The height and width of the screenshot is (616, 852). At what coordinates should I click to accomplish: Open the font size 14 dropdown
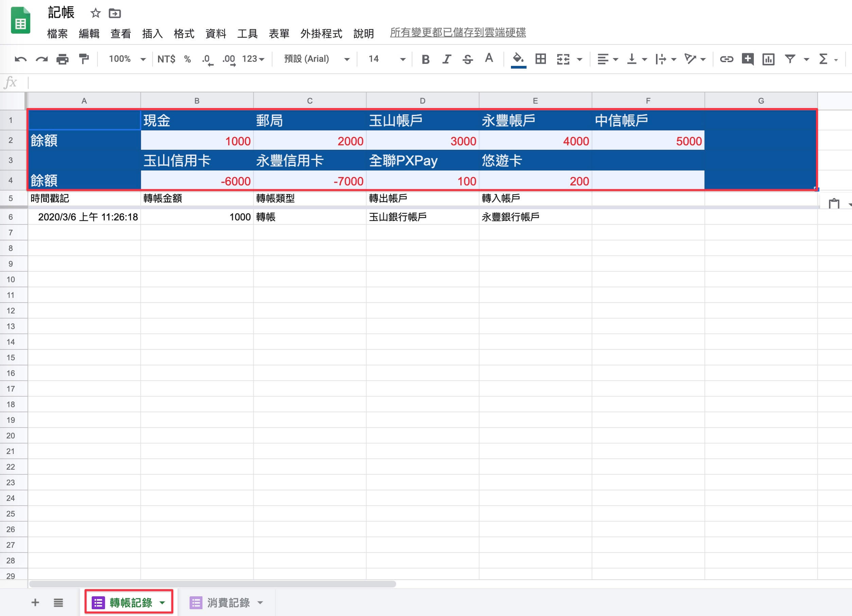click(387, 59)
